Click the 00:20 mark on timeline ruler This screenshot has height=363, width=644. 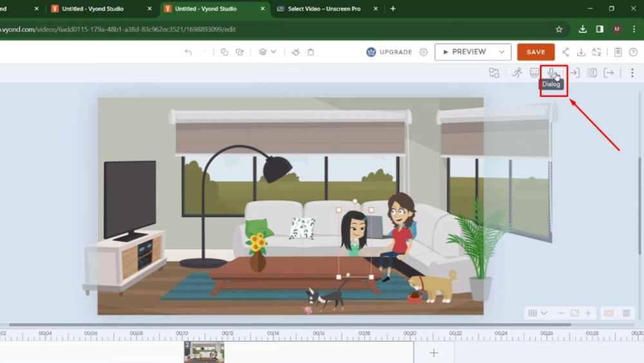(x=410, y=333)
